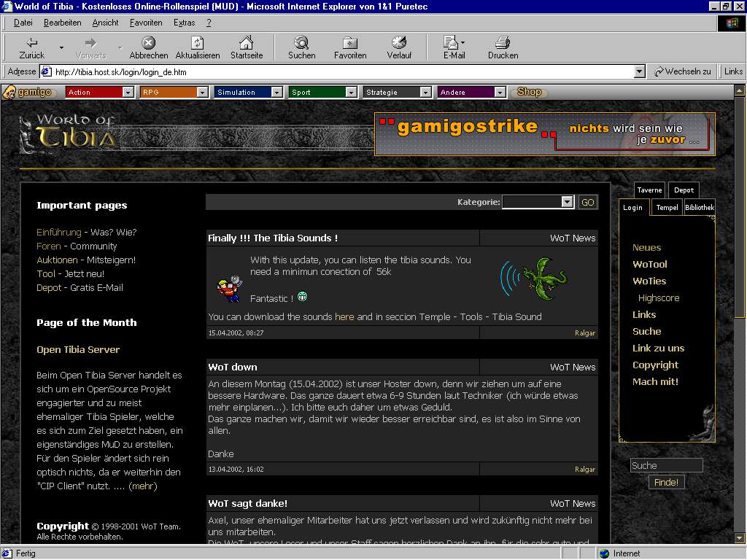Open the Simulation games dropdown
This screenshot has width=747, height=560.
[276, 93]
